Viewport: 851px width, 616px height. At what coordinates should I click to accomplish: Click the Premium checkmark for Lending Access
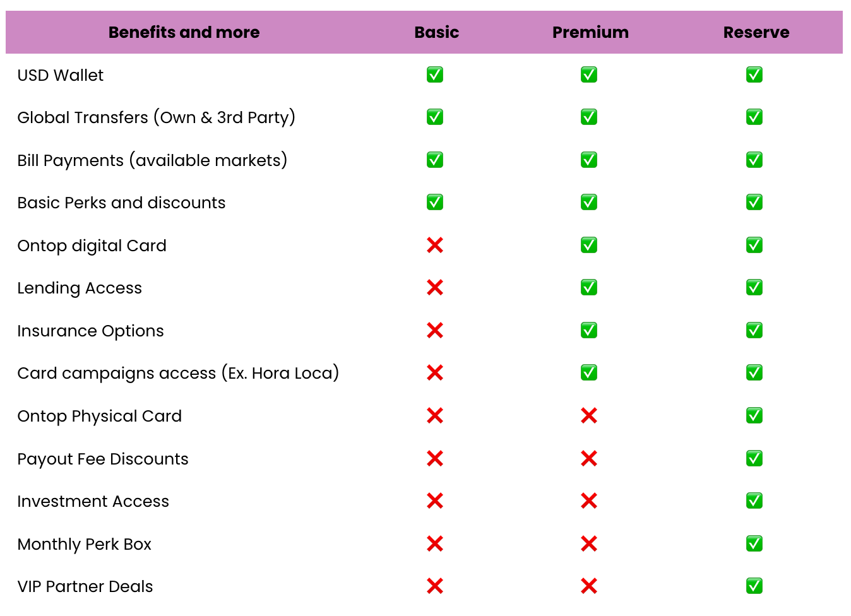[x=589, y=287]
